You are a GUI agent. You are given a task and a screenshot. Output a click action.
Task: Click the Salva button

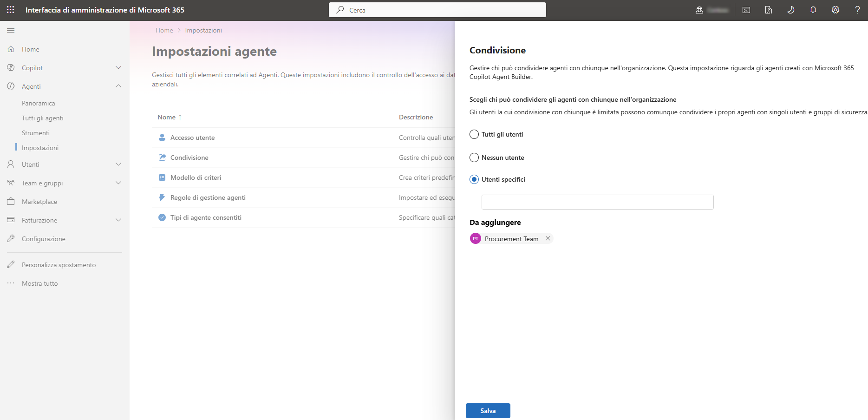488,411
